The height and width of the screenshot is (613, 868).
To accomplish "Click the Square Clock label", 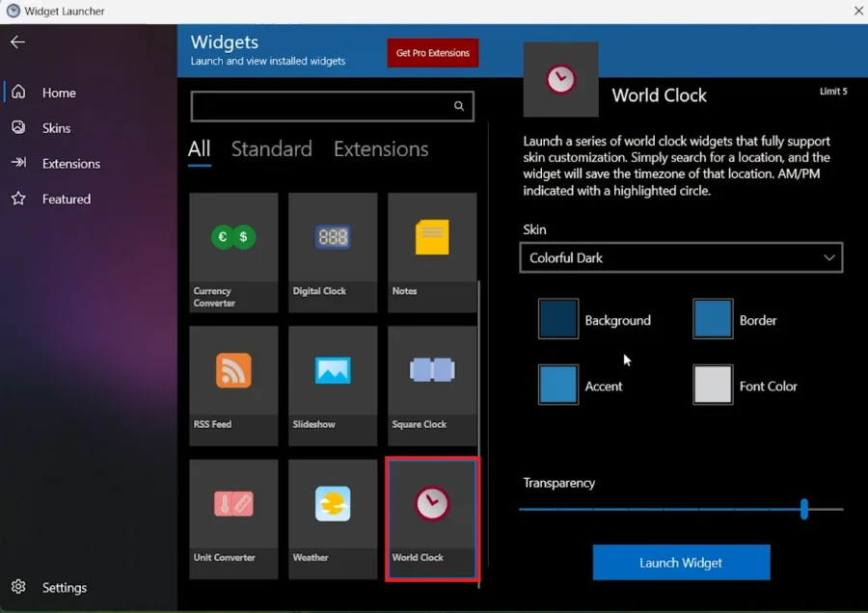I will pos(420,424).
